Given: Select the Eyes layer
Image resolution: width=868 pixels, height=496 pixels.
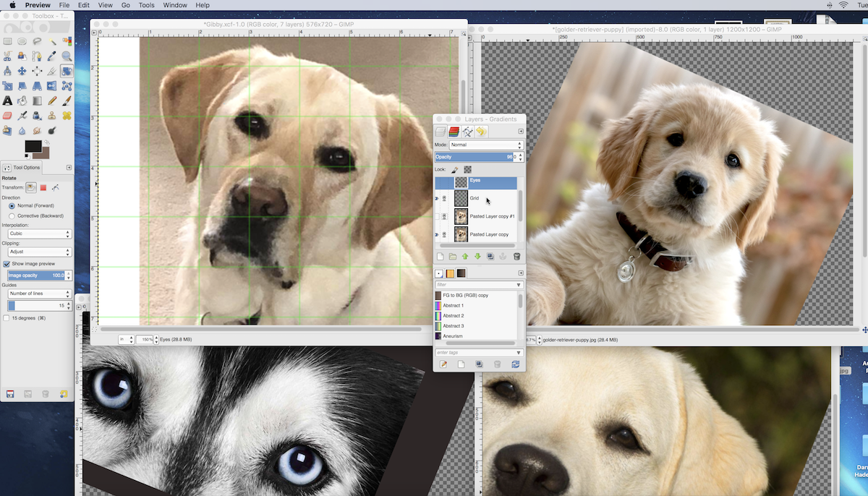Looking at the screenshot, I should pos(475,183).
